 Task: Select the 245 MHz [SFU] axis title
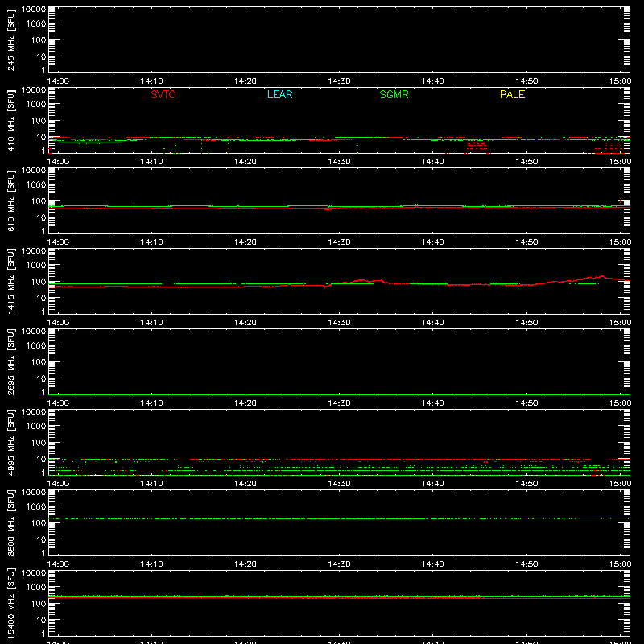tap(11, 39)
